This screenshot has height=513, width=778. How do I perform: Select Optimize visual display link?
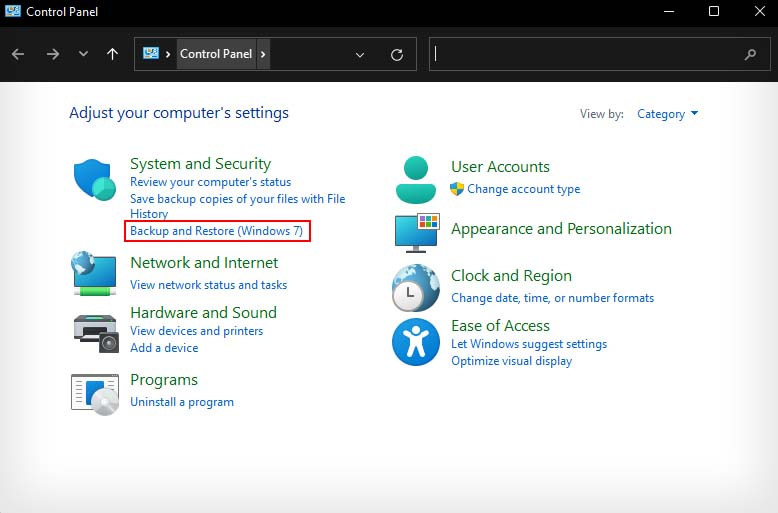tap(512, 361)
